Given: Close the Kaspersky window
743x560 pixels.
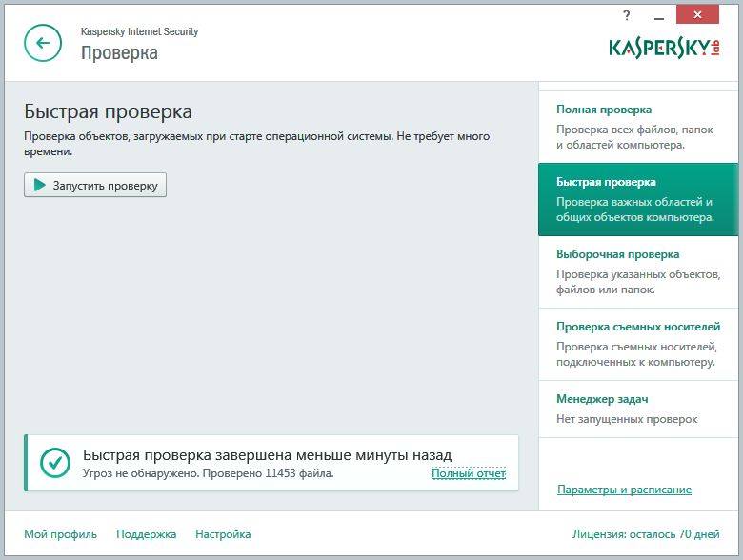Looking at the screenshot, I should coord(697,14).
